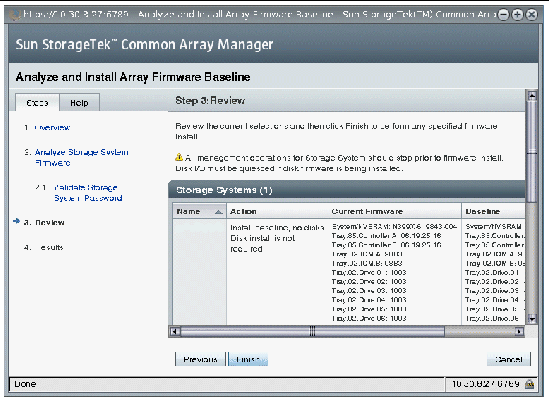Click the address shown in status bar
Viewport: 549px width, 402px height.
tap(486, 384)
